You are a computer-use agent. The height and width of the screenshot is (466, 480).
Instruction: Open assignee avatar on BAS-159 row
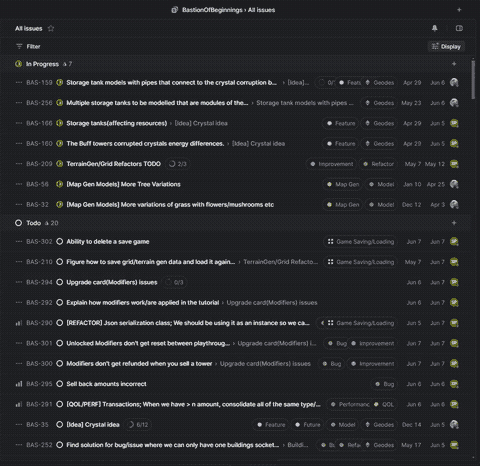[x=454, y=82]
